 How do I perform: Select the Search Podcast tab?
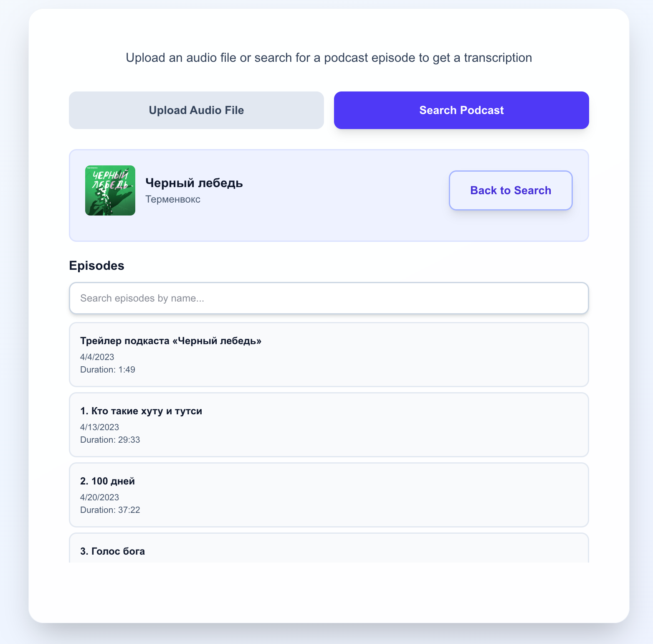point(461,110)
